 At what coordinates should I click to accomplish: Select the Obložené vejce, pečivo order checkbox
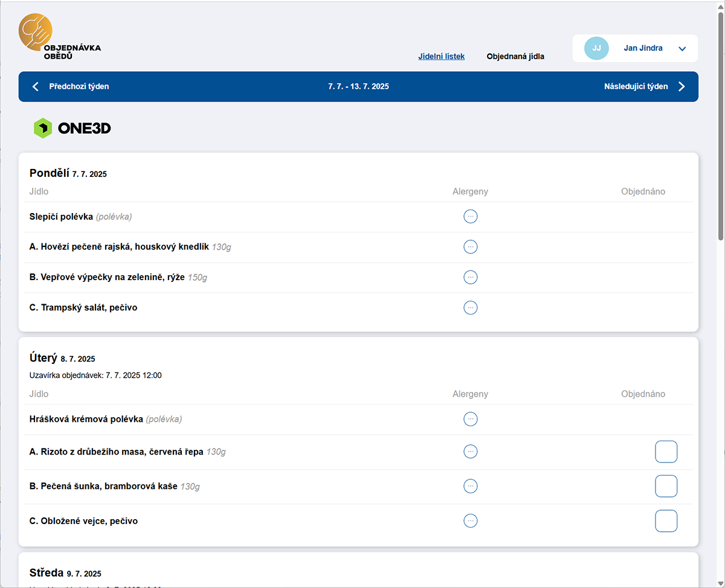tap(666, 520)
